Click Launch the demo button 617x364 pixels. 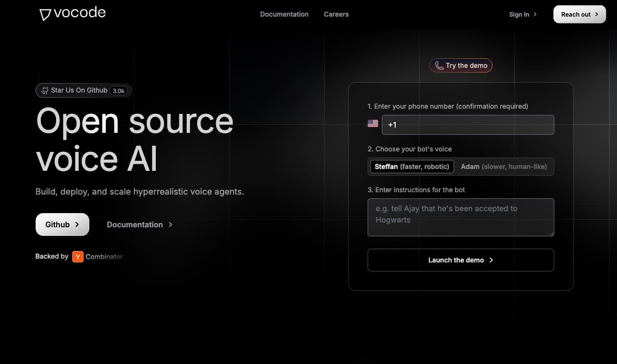(461, 260)
